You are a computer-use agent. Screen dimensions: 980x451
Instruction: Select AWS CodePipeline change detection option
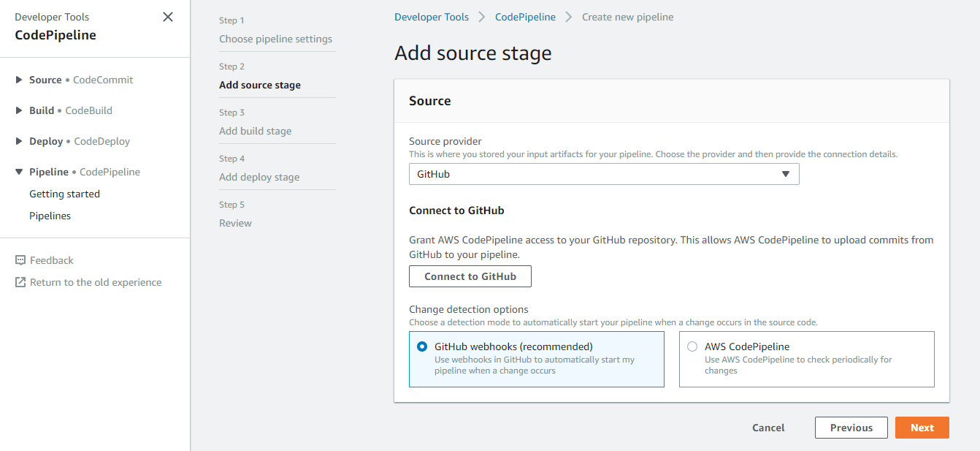(x=692, y=347)
